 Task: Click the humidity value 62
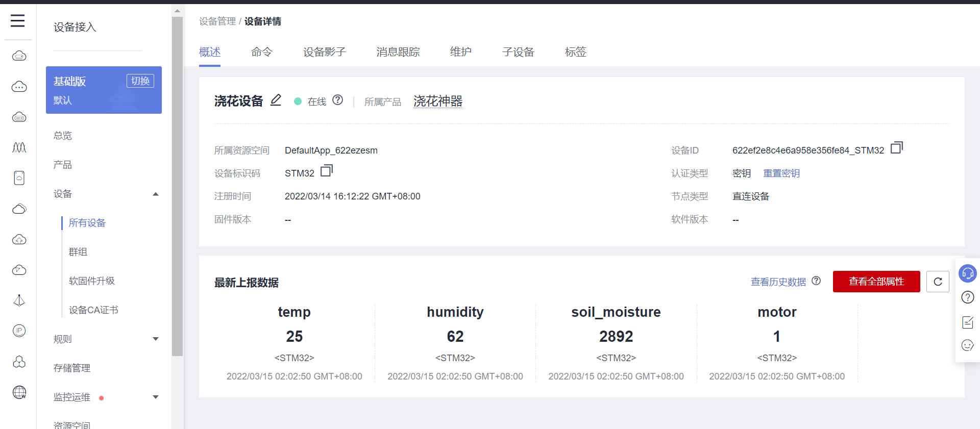(x=455, y=336)
